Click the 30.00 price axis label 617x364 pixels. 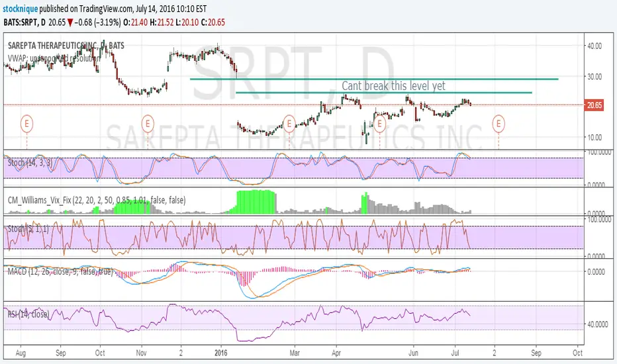594,76
